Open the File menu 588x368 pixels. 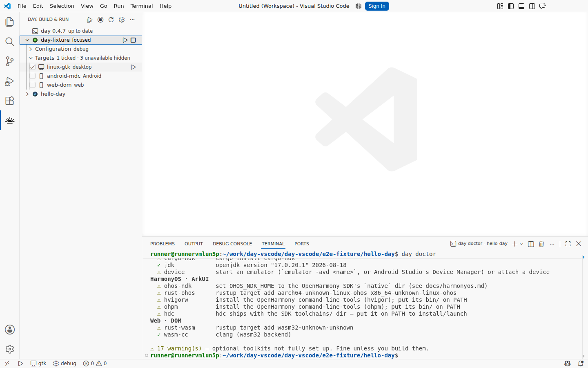pyautogui.click(x=22, y=6)
